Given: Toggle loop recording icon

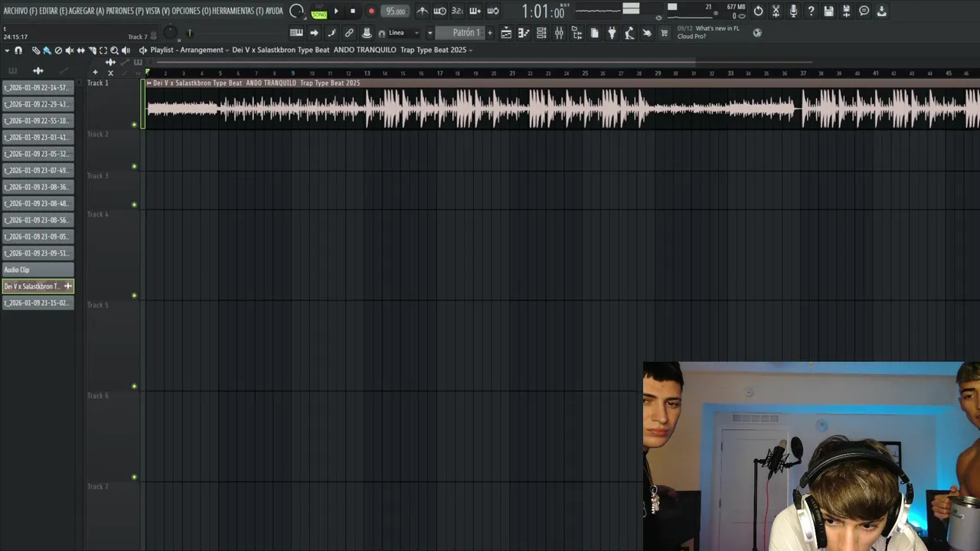Looking at the screenshot, I should point(493,11).
